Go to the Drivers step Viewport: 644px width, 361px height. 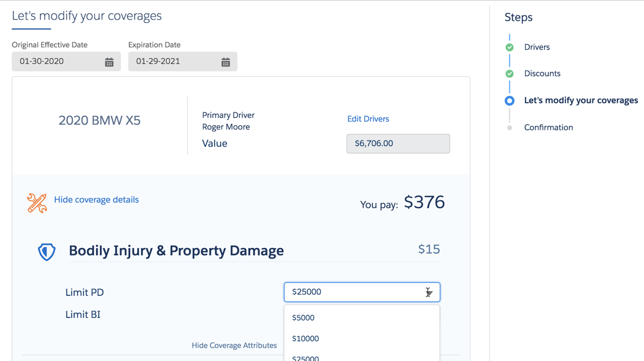(x=537, y=47)
